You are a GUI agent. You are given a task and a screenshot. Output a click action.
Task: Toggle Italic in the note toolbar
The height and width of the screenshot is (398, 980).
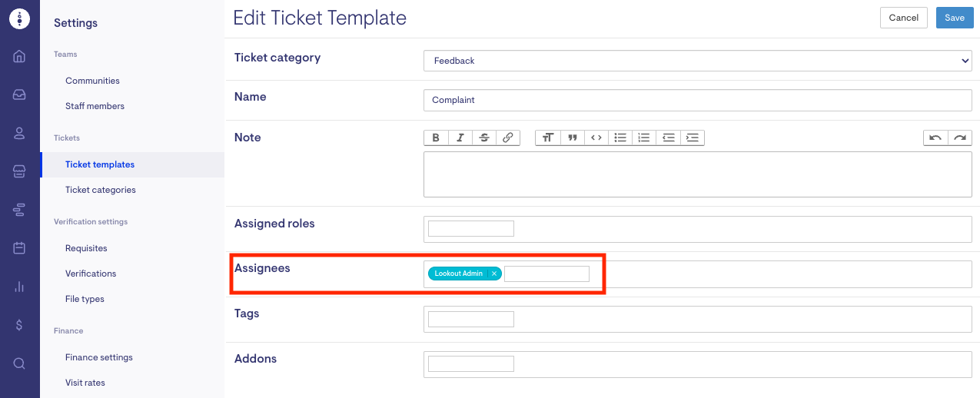pyautogui.click(x=460, y=138)
